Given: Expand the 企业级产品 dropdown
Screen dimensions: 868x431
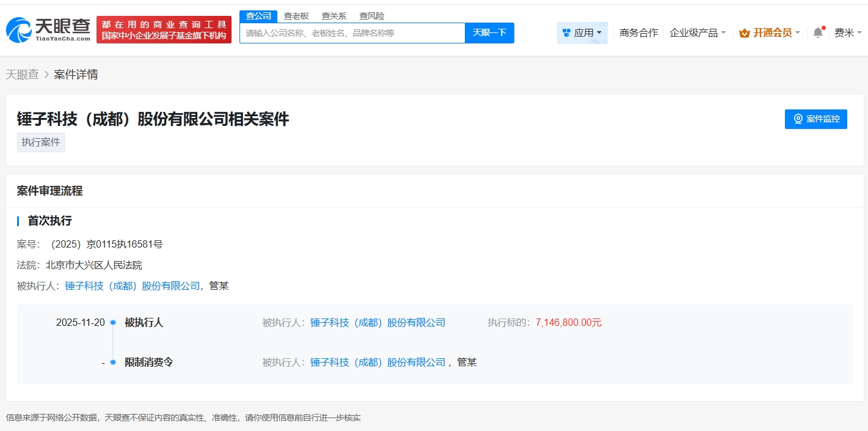Looking at the screenshot, I should point(698,33).
